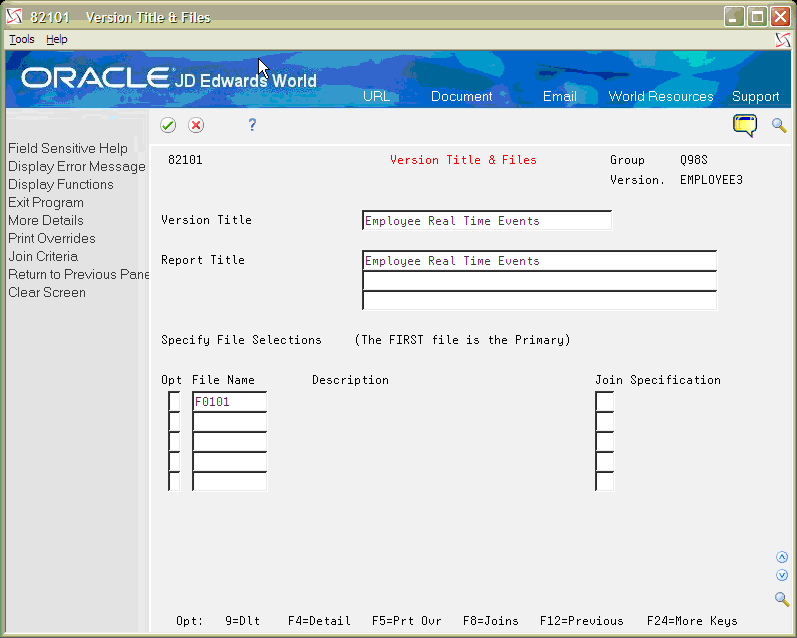Screen dimensions: 797x638
Task: Click the last Join Specification field
Action: click(605, 481)
